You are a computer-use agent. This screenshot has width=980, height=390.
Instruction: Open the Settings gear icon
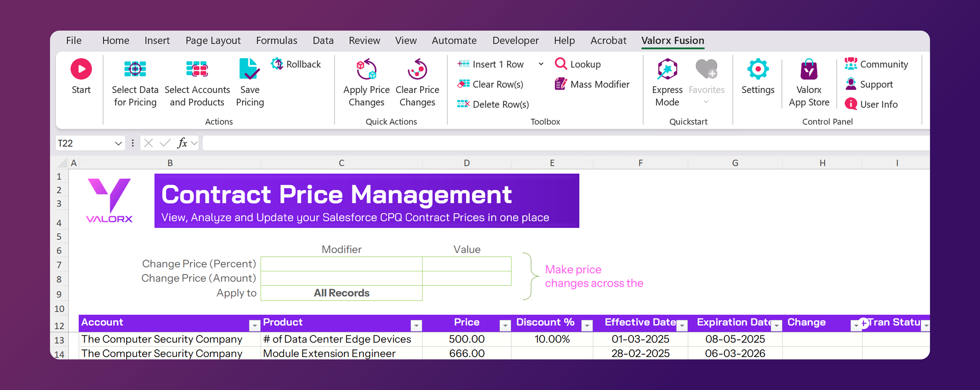(x=757, y=69)
